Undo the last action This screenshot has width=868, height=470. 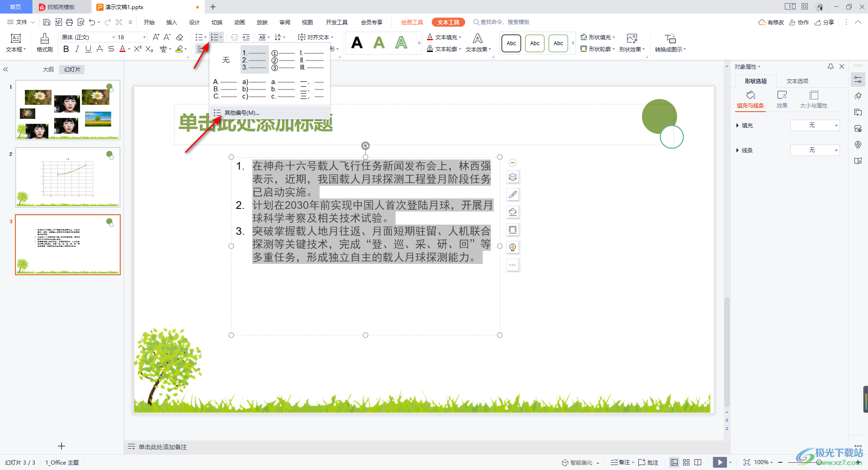tap(92, 22)
